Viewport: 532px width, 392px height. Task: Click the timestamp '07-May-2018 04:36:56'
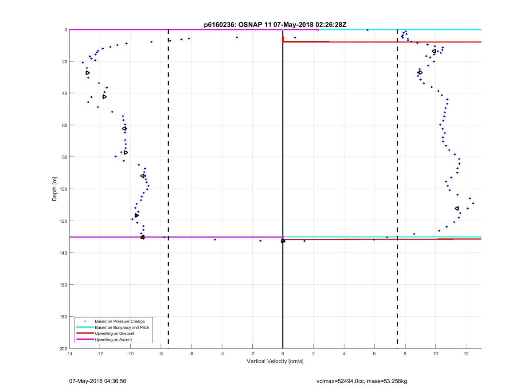pyautogui.click(x=98, y=381)
